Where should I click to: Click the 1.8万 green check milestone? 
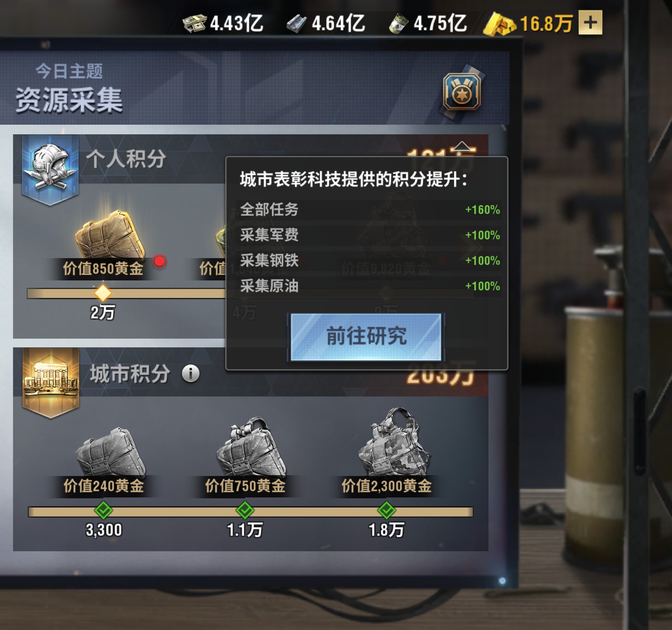pyautogui.click(x=387, y=510)
